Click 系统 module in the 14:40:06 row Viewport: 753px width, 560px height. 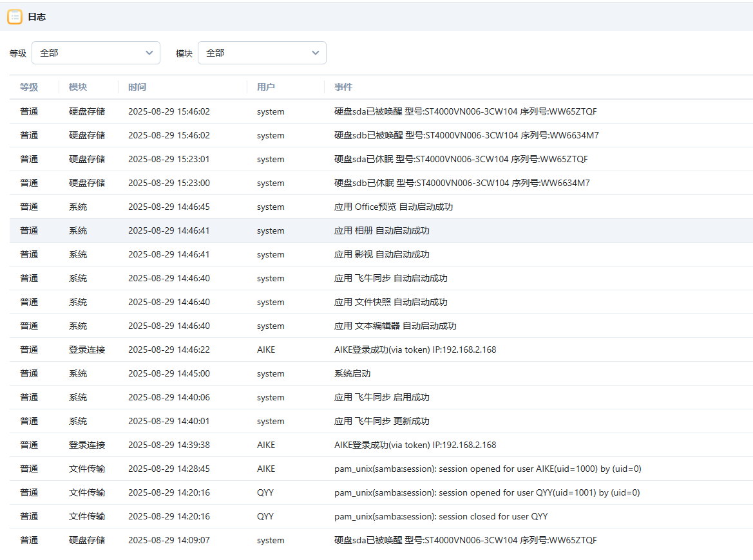78,397
